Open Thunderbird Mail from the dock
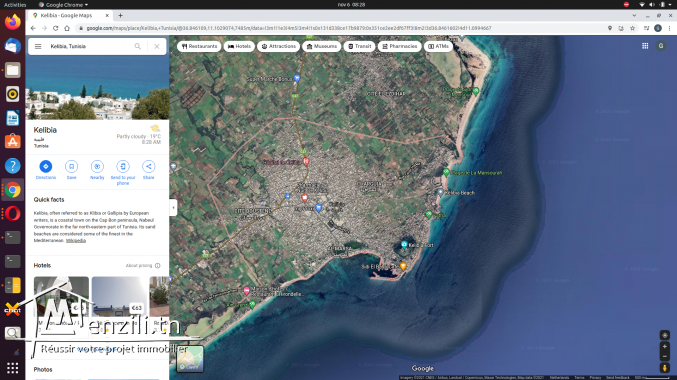Image resolution: width=677 pixels, height=380 pixels. point(13,46)
